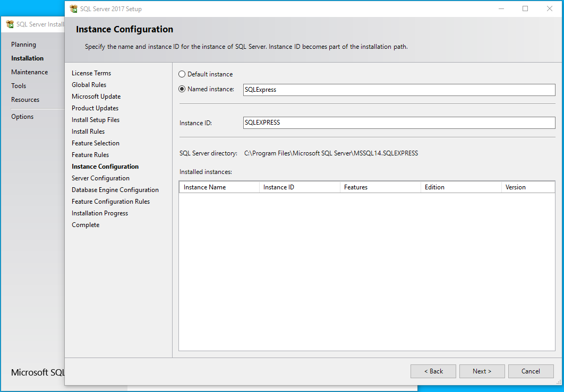
Task: Select the Global Rules step
Action: click(89, 85)
